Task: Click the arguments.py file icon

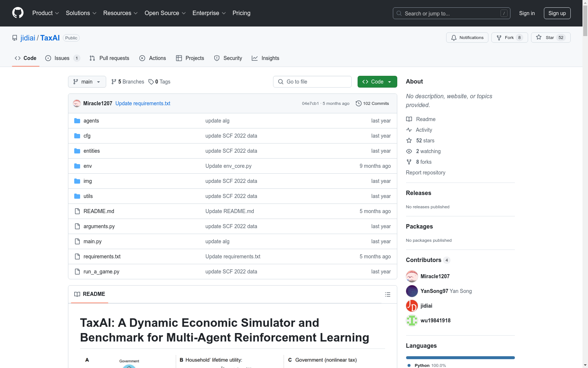Action: 77,226
